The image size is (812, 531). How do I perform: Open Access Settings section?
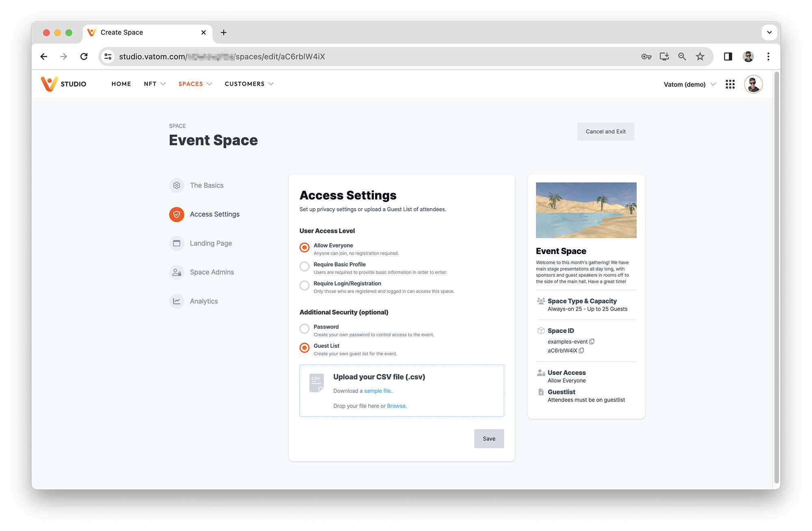[204, 215]
